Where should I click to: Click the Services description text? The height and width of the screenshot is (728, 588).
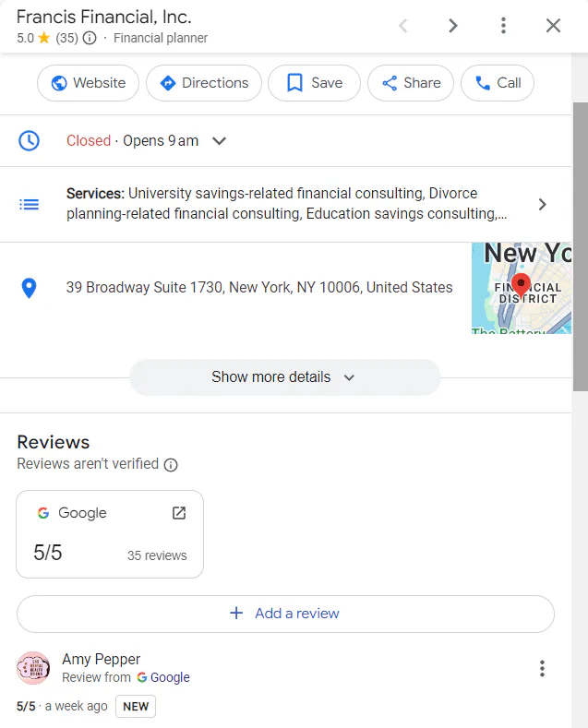coord(286,203)
